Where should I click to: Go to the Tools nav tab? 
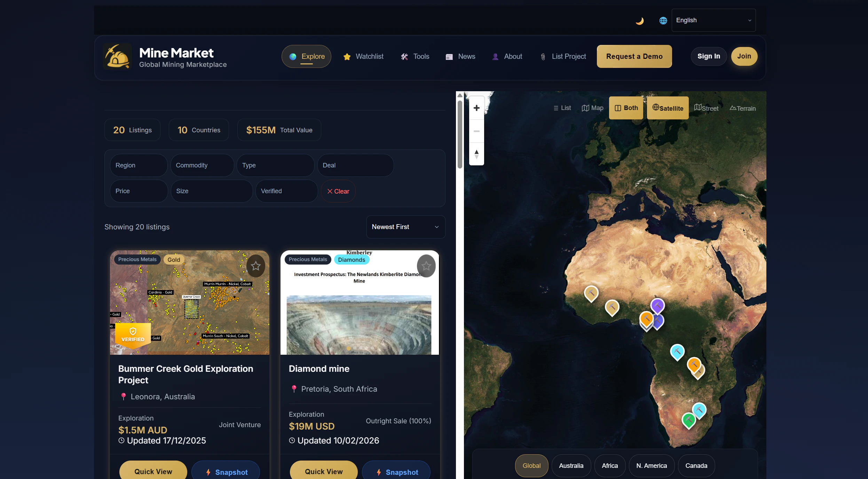[x=415, y=56]
